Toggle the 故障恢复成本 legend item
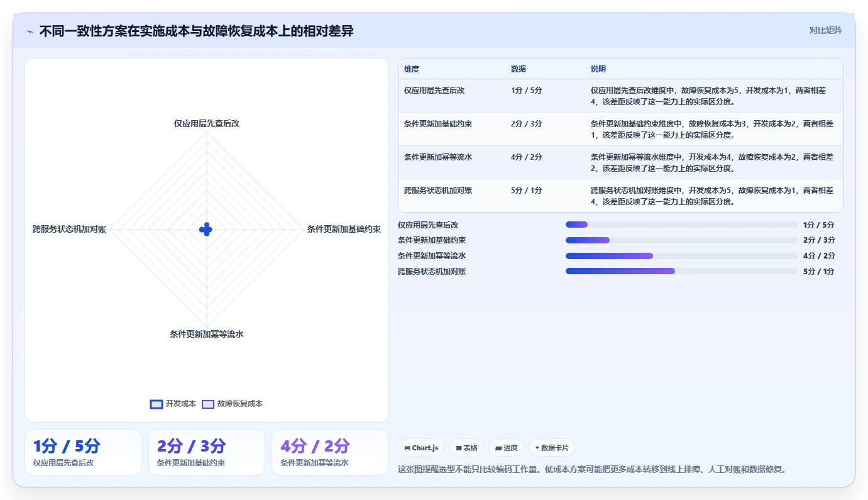 coord(232,404)
